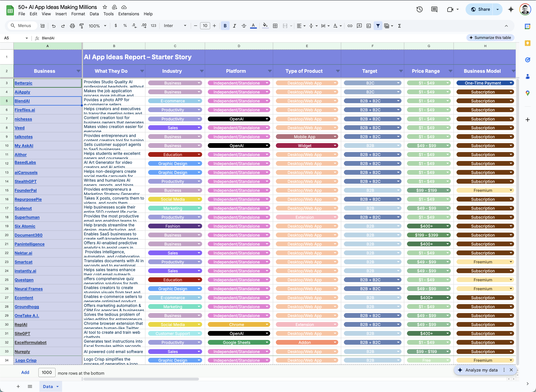This screenshot has height=392, width=536.
Task: Open Google Tasks side panel icon
Action: 527,60
